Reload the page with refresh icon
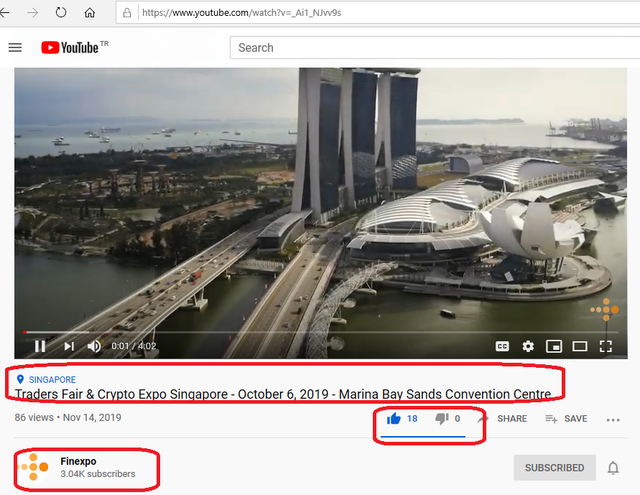 pos(61,13)
